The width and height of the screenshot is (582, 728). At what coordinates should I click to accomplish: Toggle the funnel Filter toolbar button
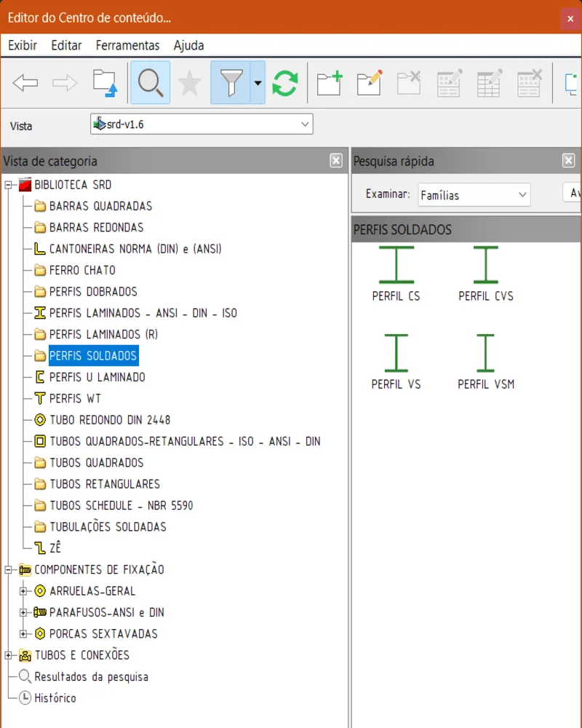click(231, 83)
